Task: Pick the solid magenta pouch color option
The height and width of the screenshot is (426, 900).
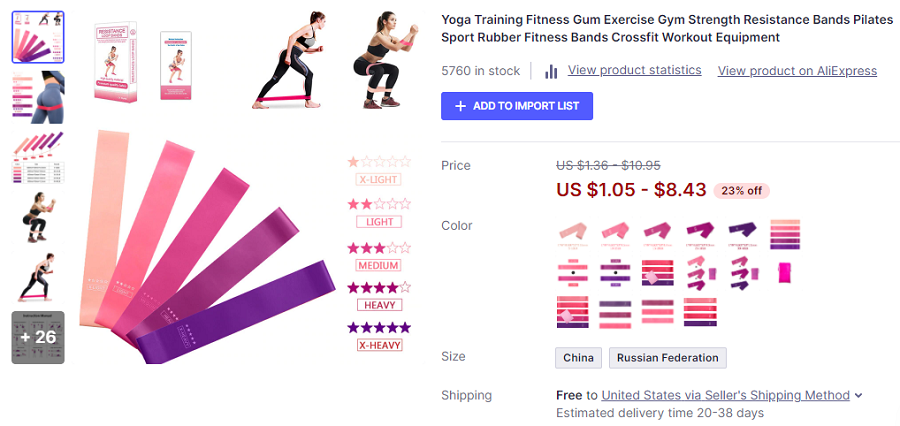Action: (x=785, y=272)
